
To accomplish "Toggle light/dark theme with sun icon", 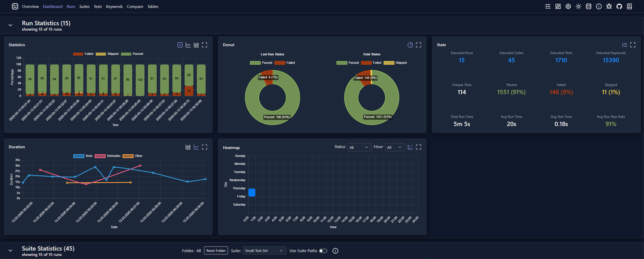I will [x=578, y=6].
